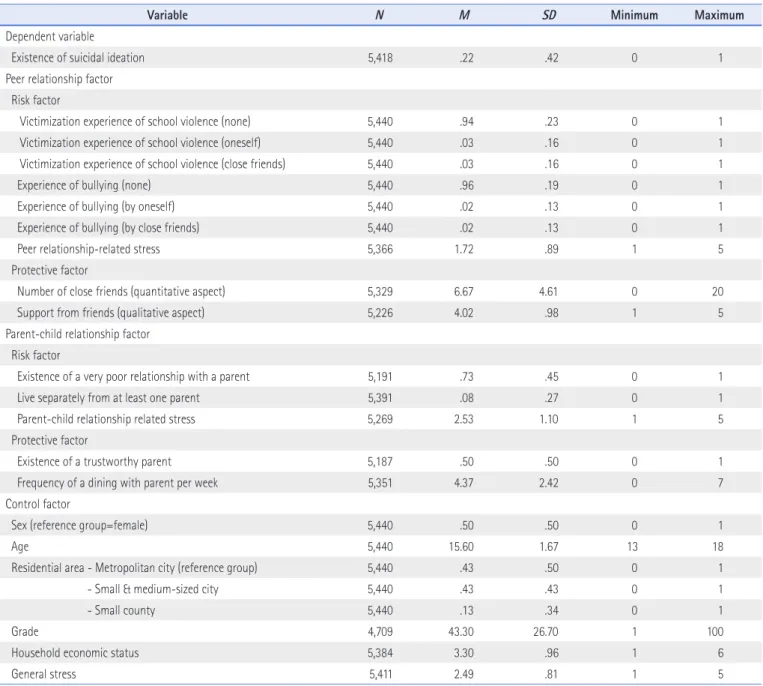Select 'Residential area - Metropolitan city (reference group)'
Screen dimensions: 763x686
pyautogui.click(x=134, y=568)
